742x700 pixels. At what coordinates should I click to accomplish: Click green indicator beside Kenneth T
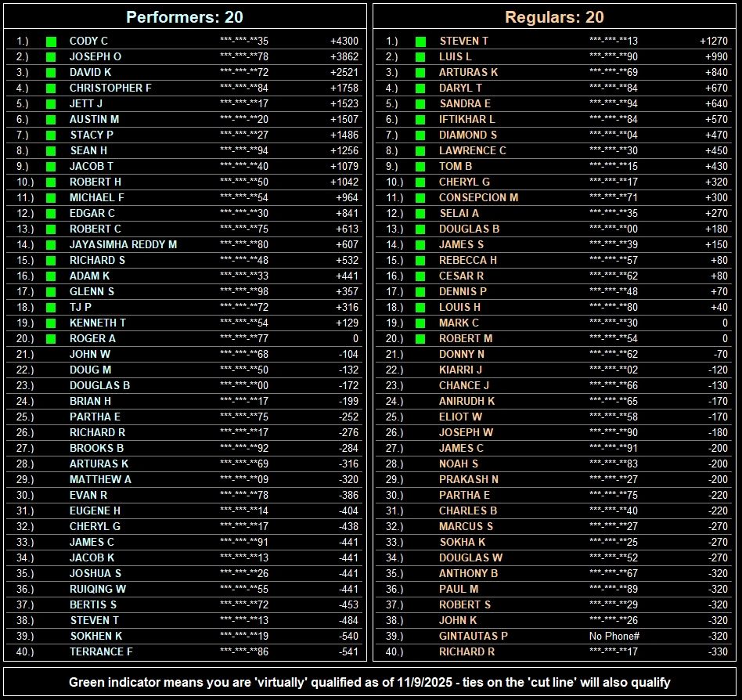tap(51, 323)
